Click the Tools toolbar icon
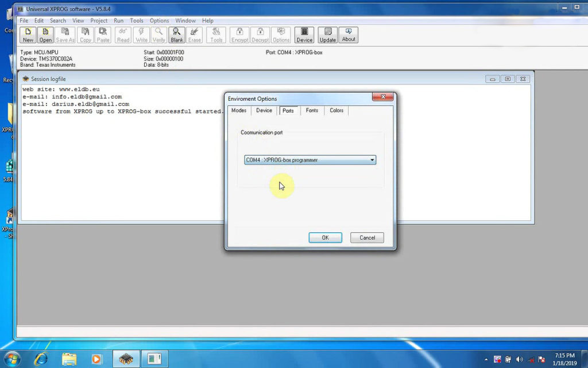The image size is (588, 368). pyautogui.click(x=216, y=35)
